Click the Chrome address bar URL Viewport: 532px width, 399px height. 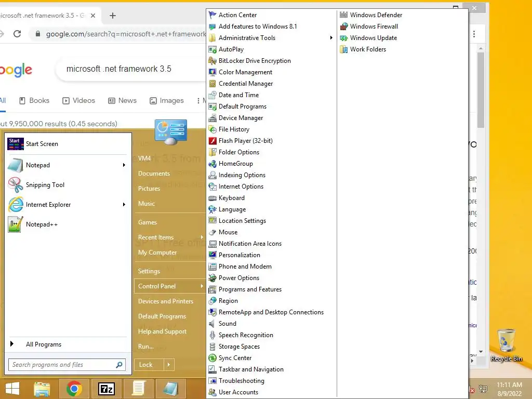pos(126,34)
